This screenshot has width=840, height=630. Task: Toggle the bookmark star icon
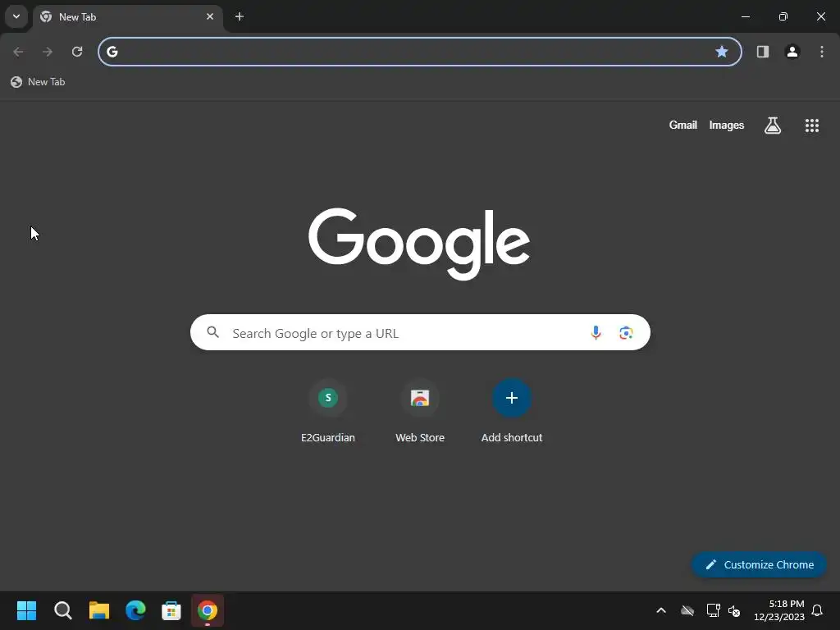click(x=722, y=52)
